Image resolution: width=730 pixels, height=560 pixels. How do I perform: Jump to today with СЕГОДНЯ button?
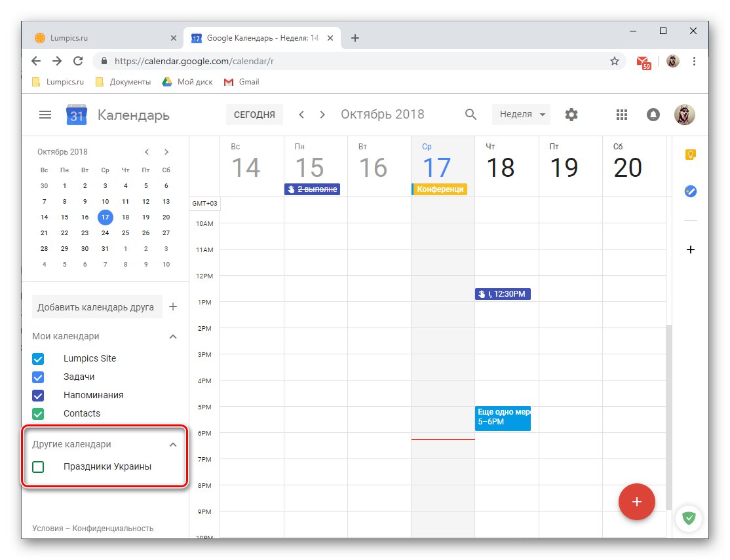(254, 114)
